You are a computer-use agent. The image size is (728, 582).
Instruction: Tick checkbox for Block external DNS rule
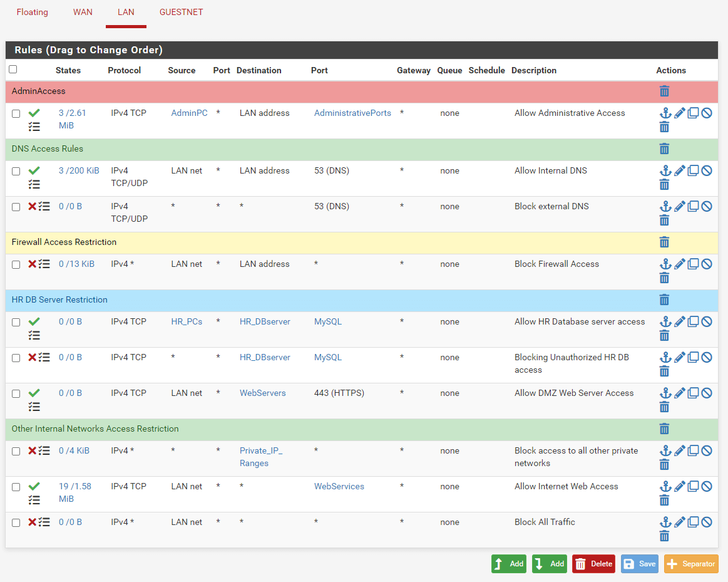click(16, 207)
